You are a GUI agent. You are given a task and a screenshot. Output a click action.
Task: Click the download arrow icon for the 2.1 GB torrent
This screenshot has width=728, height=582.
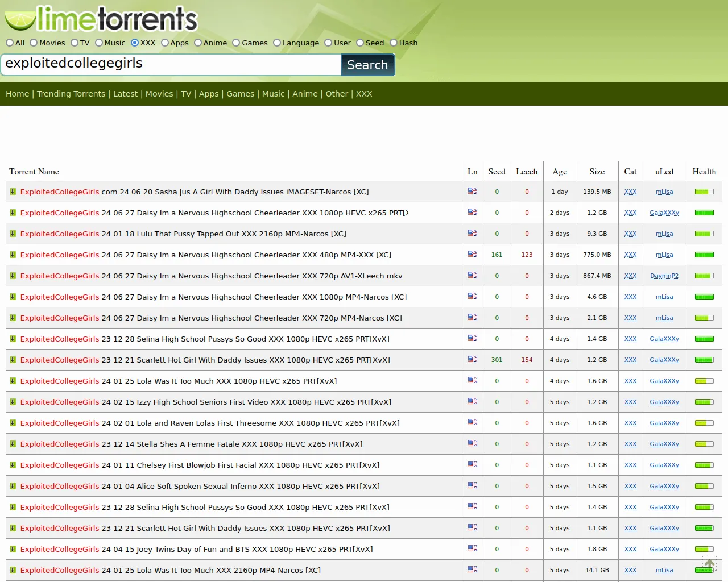tap(13, 318)
